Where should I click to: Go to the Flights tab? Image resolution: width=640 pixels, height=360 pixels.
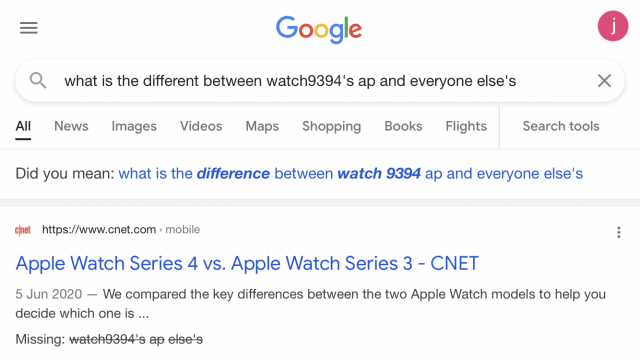click(x=466, y=127)
